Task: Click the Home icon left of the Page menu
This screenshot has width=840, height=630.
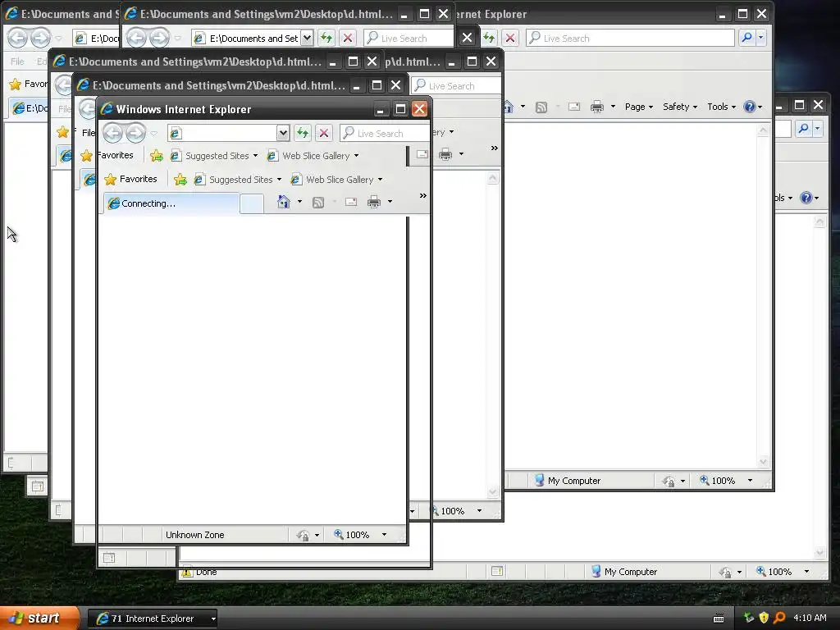Action: coord(509,107)
